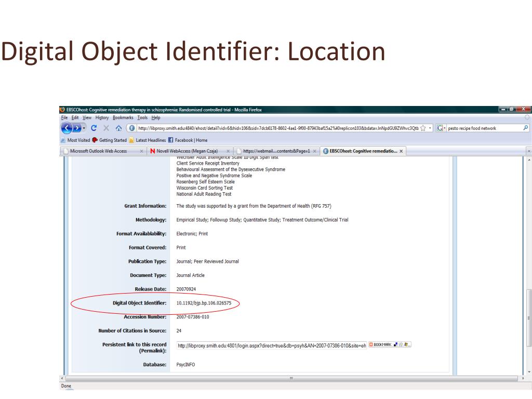Open the File menu
Image resolution: width=532 pixels, height=399 pixels.
tap(64, 118)
